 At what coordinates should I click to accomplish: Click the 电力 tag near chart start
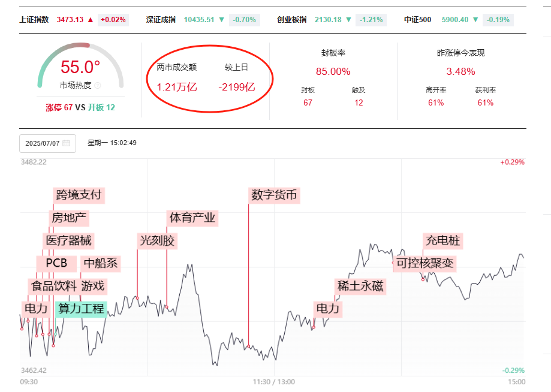coord(36,309)
